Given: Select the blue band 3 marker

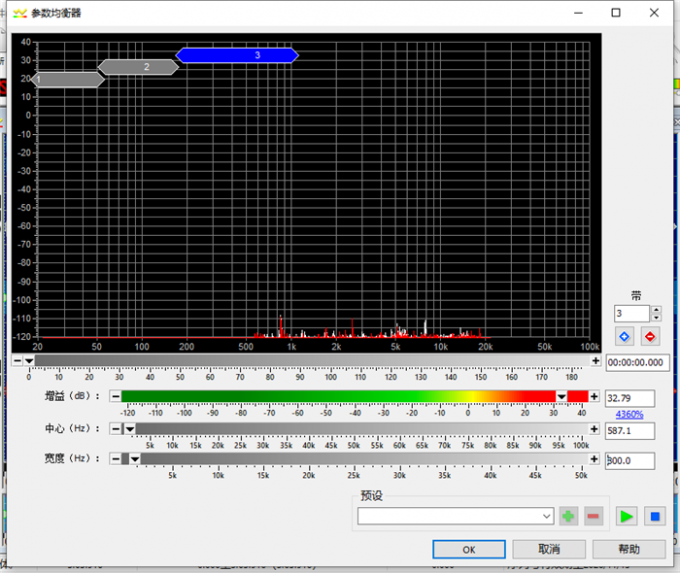Looking at the screenshot, I should click(238, 55).
